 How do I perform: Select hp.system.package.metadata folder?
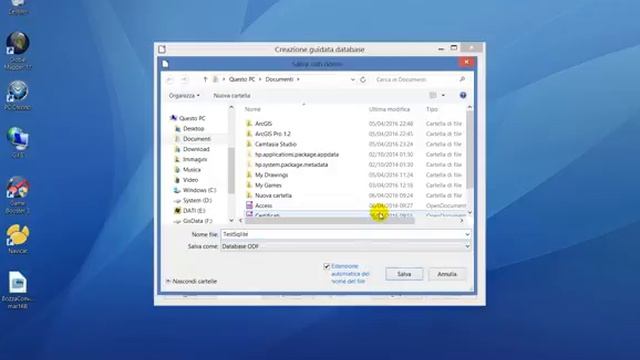[x=291, y=164]
